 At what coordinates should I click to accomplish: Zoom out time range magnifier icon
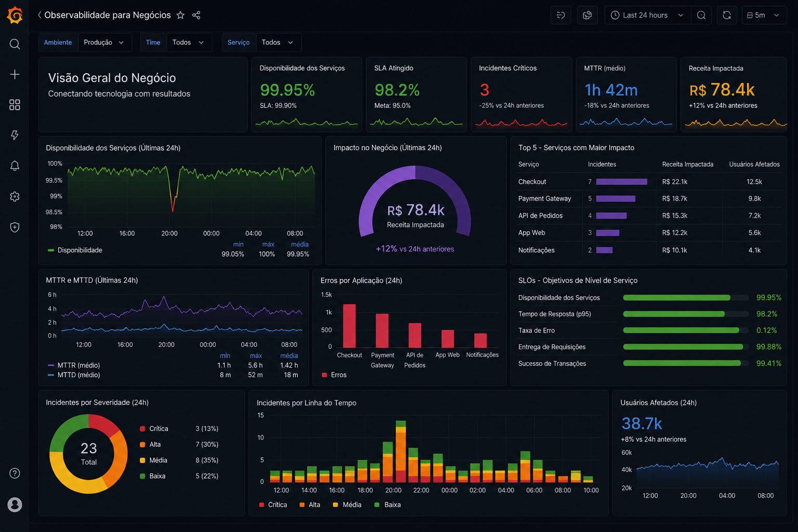click(701, 15)
